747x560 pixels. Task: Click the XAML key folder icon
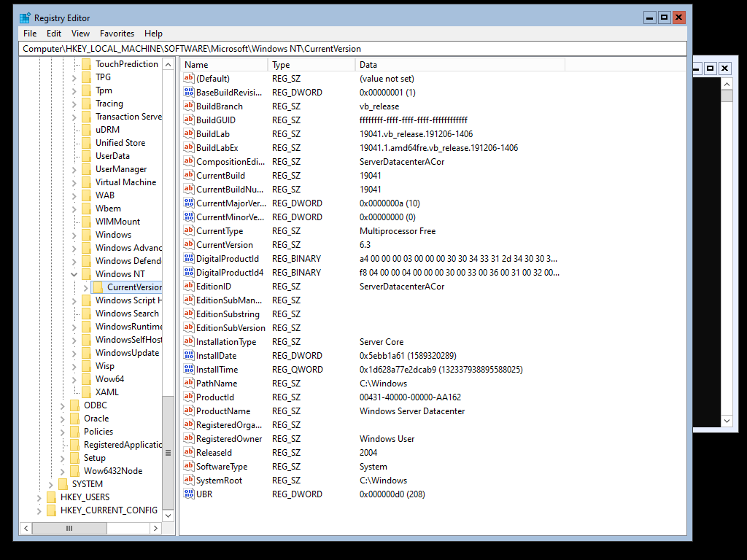point(86,392)
